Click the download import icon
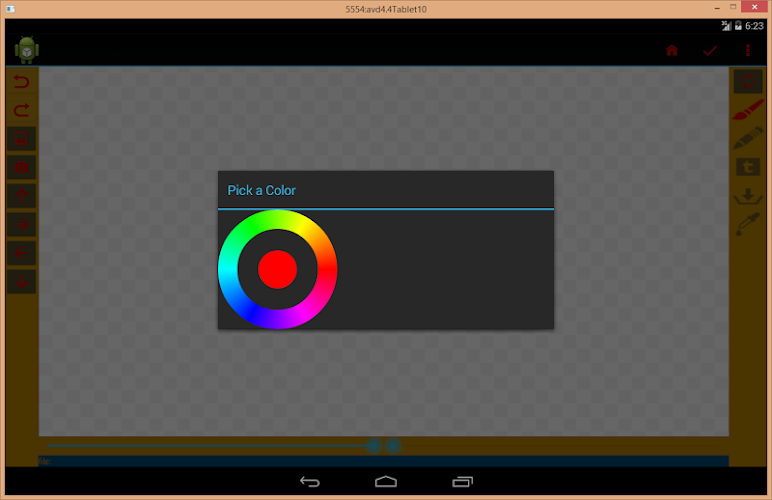The image size is (772, 500). (x=748, y=196)
